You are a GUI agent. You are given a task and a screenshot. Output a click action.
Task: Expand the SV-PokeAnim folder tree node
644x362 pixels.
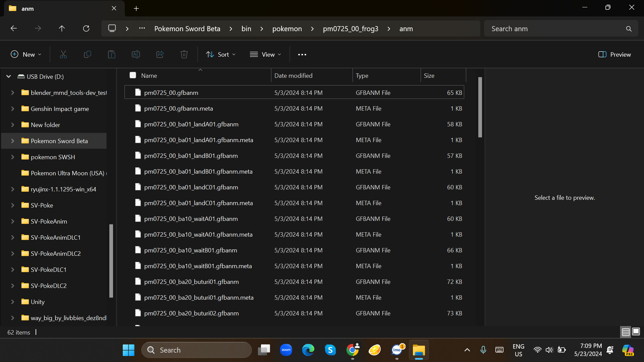tap(12, 221)
